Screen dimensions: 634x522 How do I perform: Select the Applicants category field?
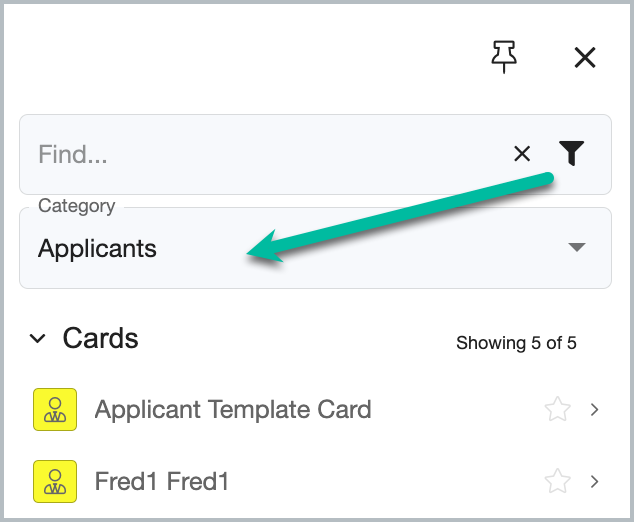[315, 248]
